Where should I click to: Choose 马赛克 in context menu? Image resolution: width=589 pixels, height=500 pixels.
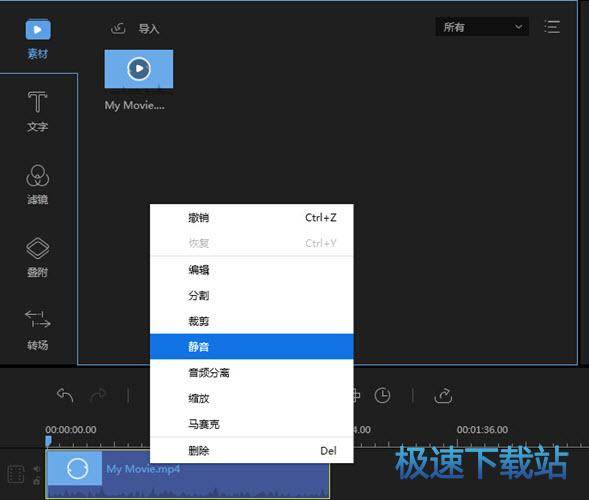(252, 424)
